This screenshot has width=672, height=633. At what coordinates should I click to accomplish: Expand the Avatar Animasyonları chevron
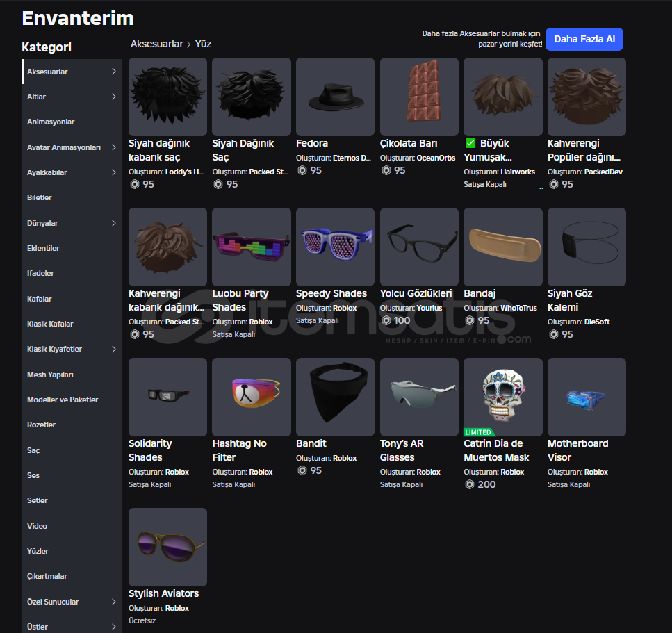coord(113,147)
